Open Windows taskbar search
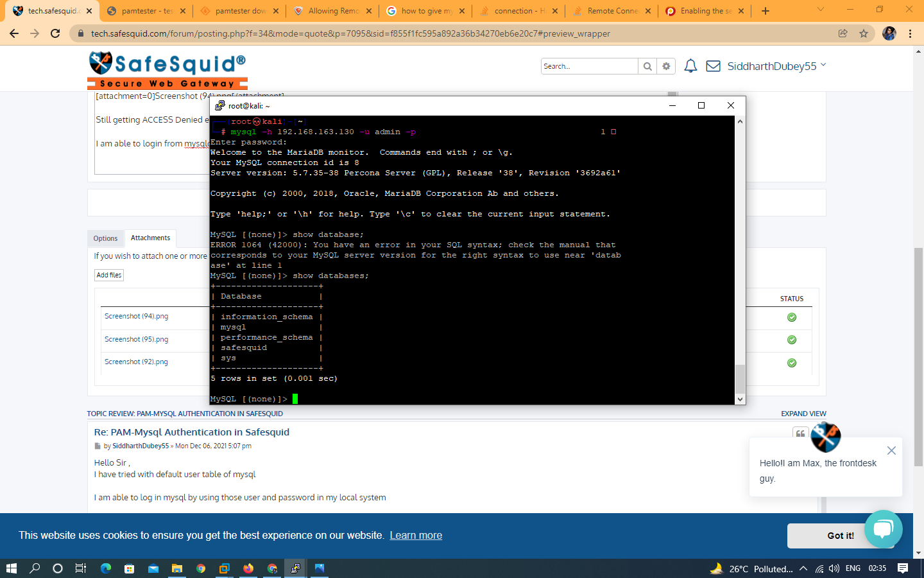The width and height of the screenshot is (924, 578). coord(35,568)
